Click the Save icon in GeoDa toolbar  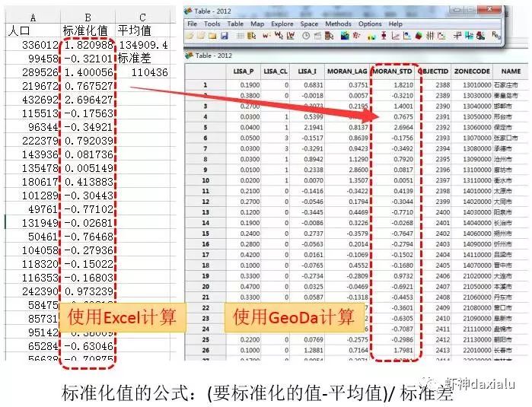225,36
